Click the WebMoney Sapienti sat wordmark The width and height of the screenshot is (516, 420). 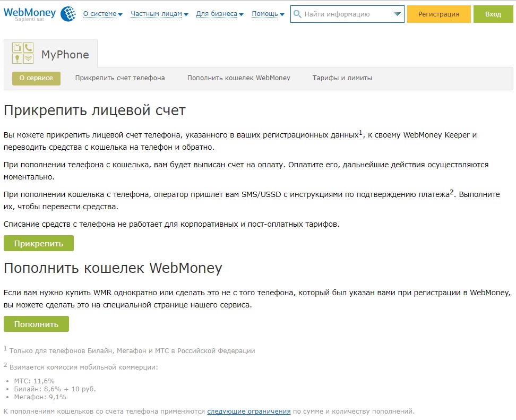[29, 14]
